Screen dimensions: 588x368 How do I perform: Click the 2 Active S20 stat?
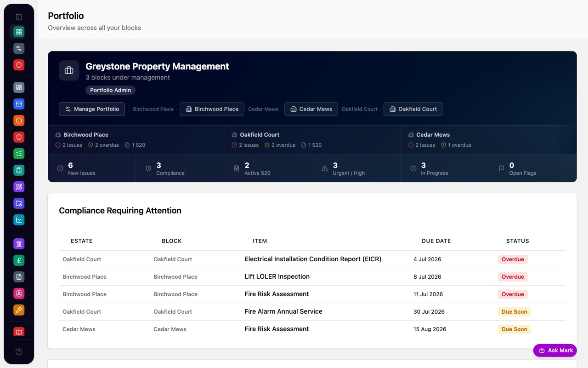(268, 168)
